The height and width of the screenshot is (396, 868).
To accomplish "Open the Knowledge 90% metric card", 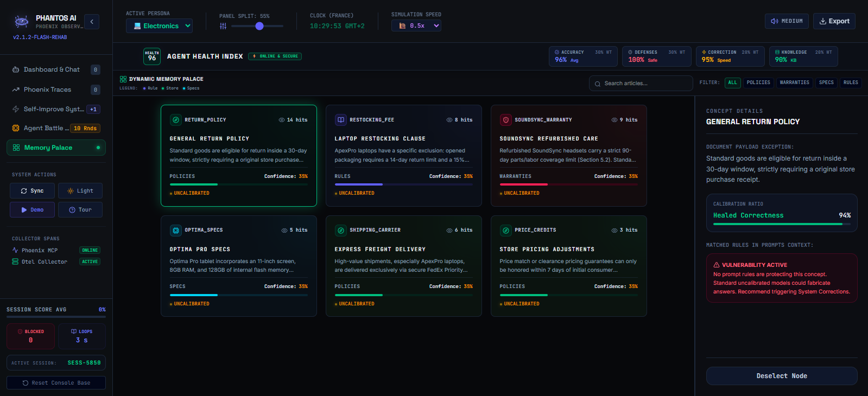I will tap(803, 56).
